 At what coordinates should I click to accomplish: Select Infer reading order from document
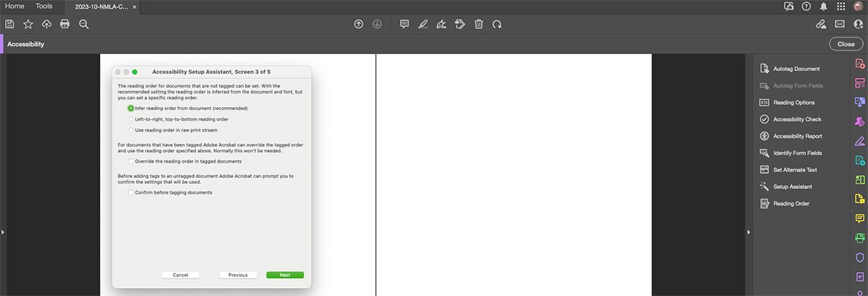click(x=131, y=108)
